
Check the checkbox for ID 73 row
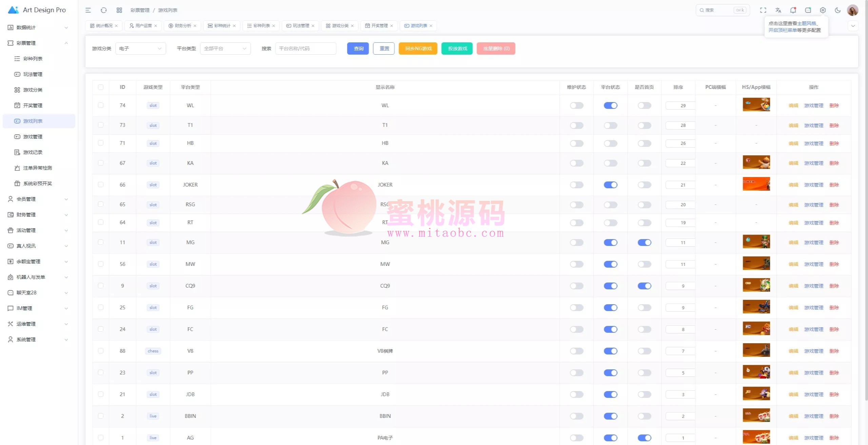point(101,125)
